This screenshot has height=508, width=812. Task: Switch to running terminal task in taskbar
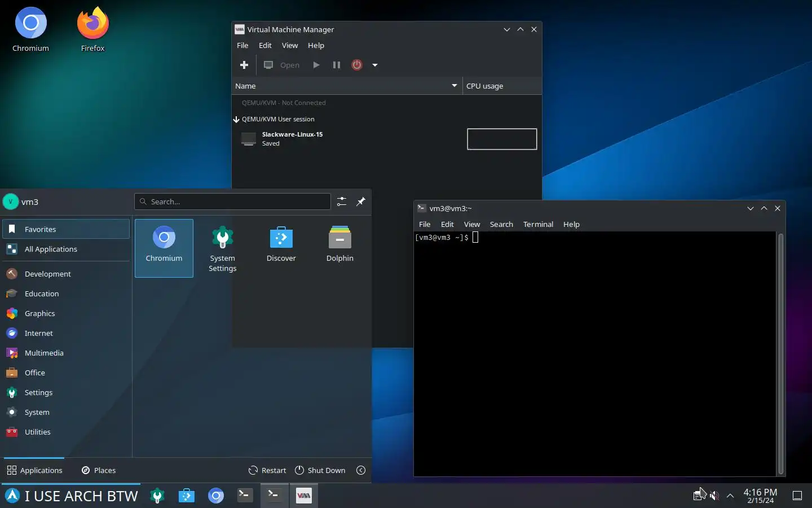tap(275, 496)
